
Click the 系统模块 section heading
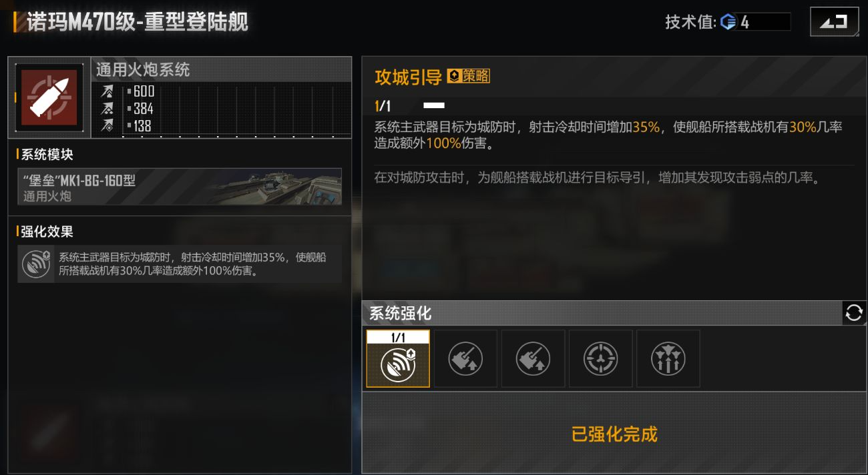point(46,155)
